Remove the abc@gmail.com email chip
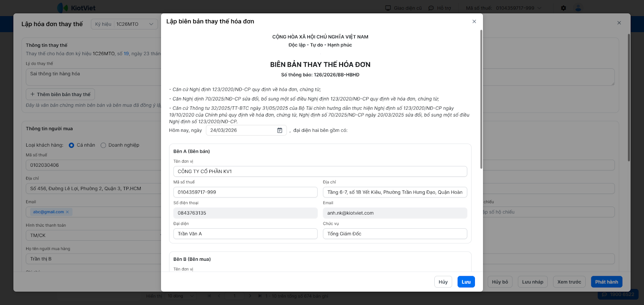 68,212
